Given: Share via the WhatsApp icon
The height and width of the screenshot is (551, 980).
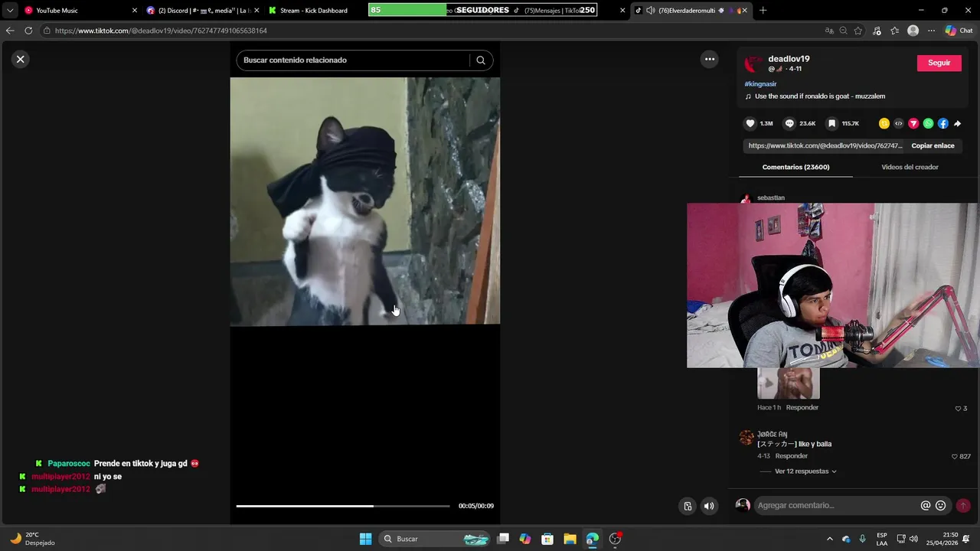Looking at the screenshot, I should coord(928,123).
